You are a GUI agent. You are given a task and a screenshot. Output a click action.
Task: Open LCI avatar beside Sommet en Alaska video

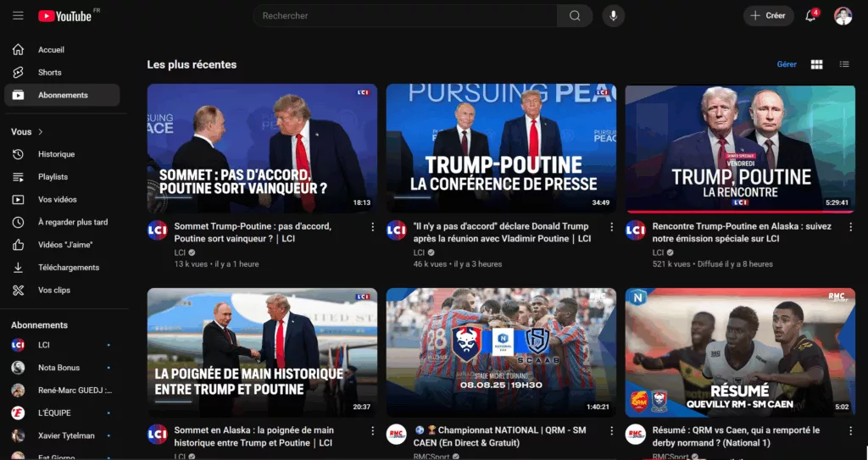(157, 434)
